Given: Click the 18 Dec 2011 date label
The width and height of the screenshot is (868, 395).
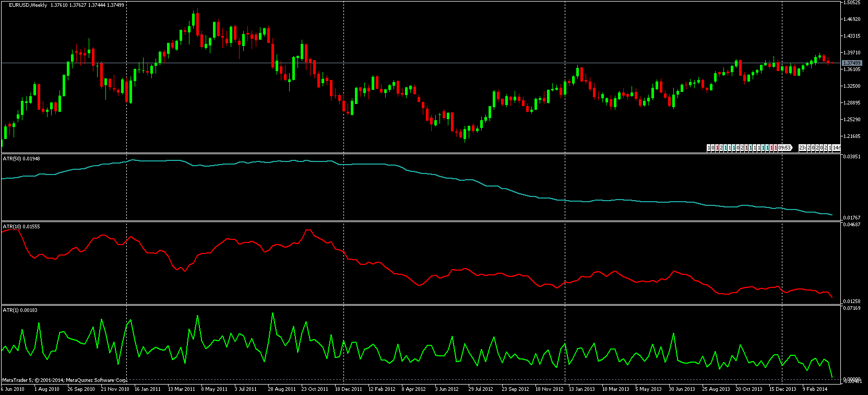Looking at the screenshot, I should 349,389.
